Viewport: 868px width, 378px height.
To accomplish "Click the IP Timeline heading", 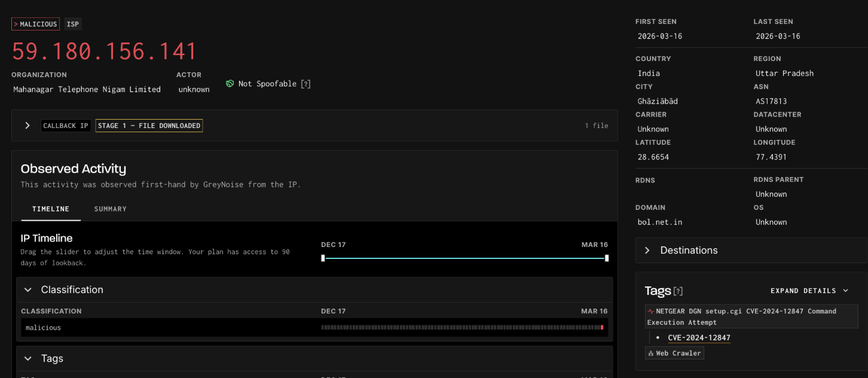I will click(47, 238).
